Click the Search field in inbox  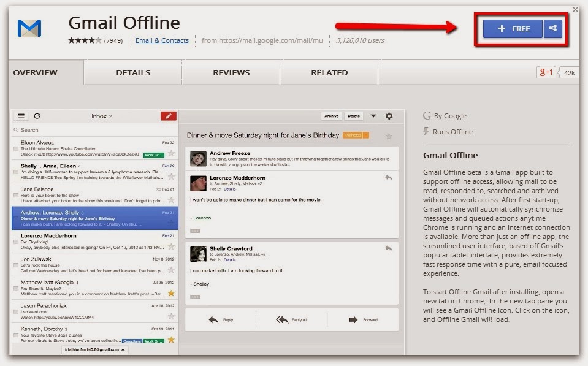(x=95, y=130)
